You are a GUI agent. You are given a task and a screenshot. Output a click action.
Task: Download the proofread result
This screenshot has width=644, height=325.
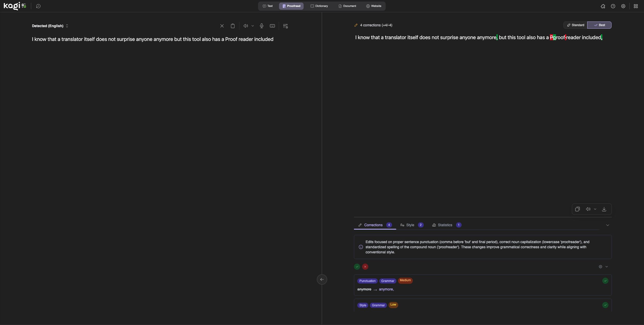click(x=604, y=209)
